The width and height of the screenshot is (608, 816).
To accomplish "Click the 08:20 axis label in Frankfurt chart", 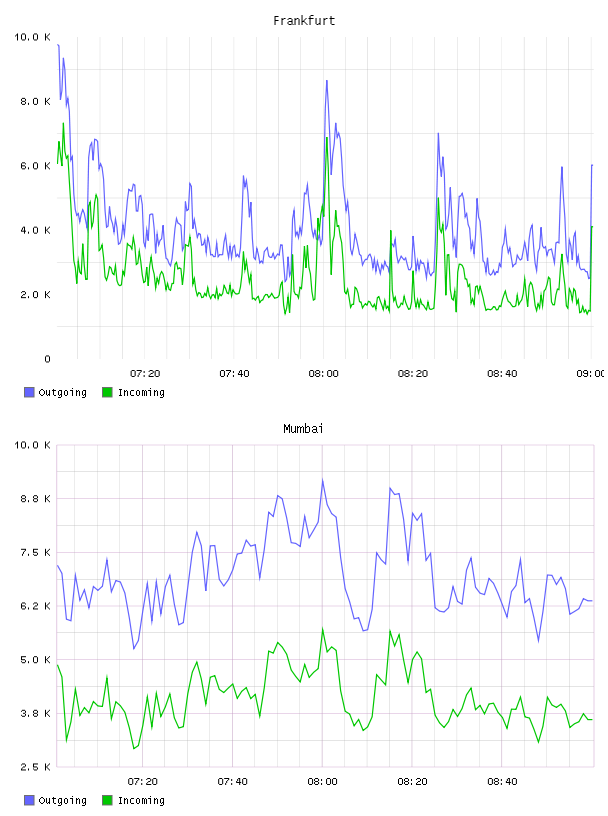I will (413, 374).
